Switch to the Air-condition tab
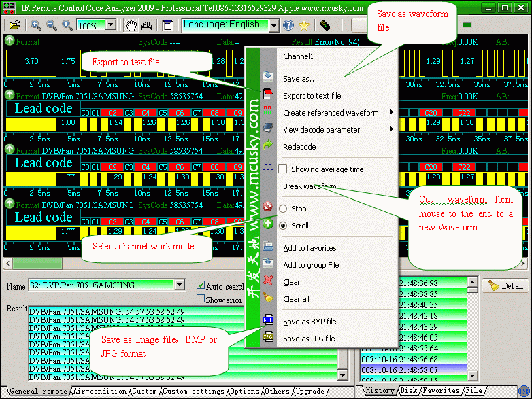 [x=99, y=391]
